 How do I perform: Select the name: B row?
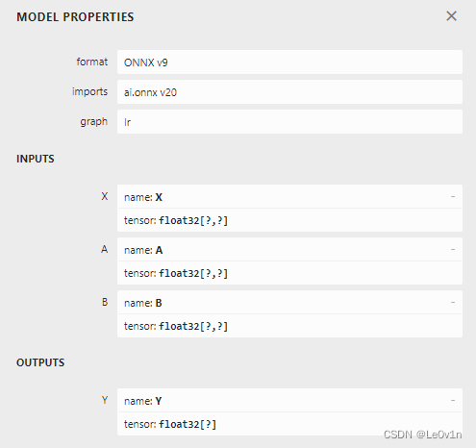click(289, 302)
